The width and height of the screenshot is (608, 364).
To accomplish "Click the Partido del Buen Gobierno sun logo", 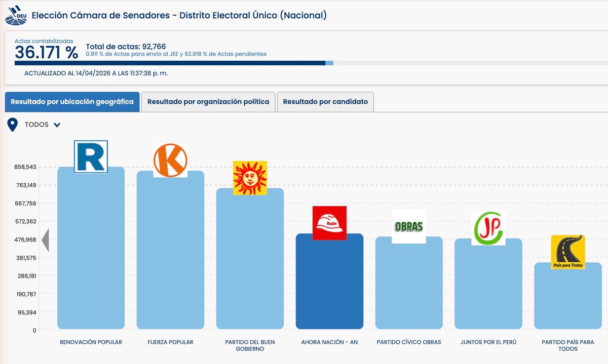I will point(250,178).
